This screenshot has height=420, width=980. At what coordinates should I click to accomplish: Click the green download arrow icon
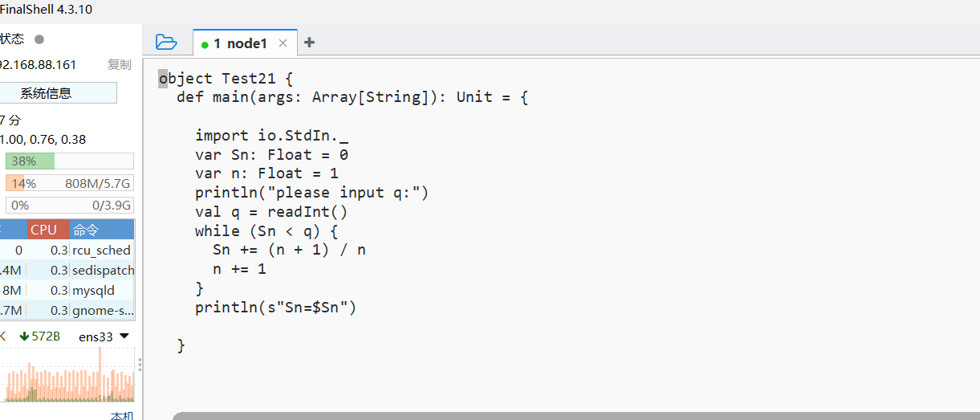click(24, 336)
